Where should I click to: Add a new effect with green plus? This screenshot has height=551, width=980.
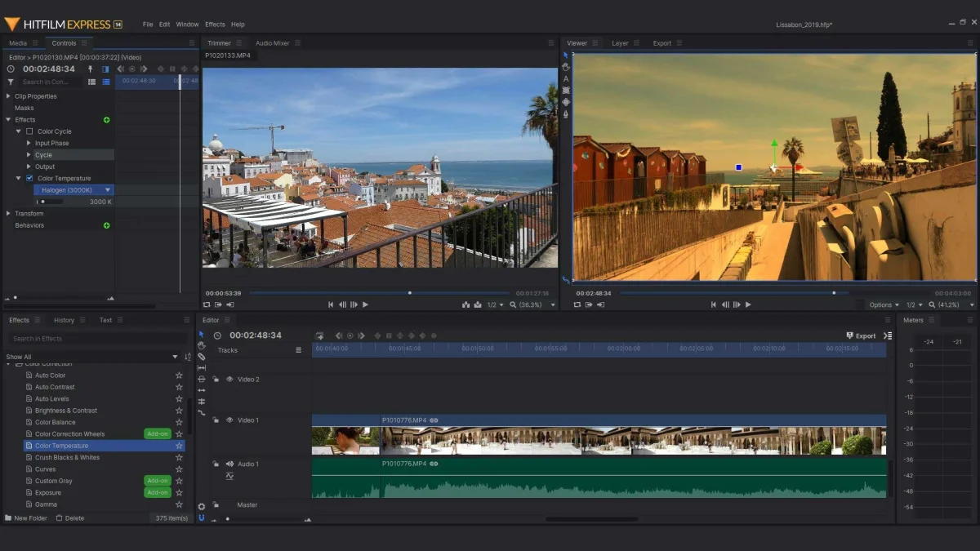pyautogui.click(x=106, y=120)
